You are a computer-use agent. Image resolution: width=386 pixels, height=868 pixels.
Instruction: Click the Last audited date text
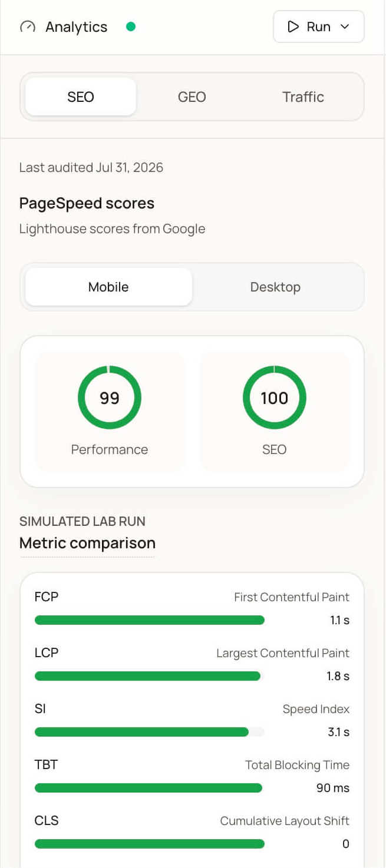click(91, 167)
